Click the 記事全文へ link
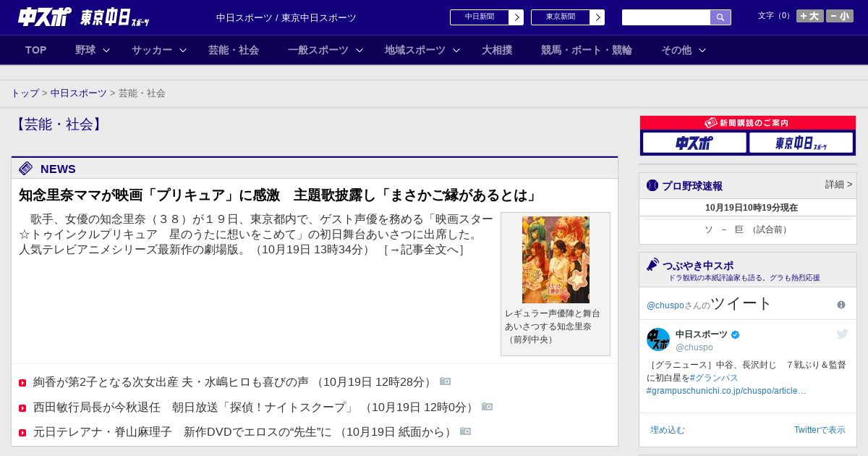This screenshot has width=868, height=456. (x=424, y=250)
